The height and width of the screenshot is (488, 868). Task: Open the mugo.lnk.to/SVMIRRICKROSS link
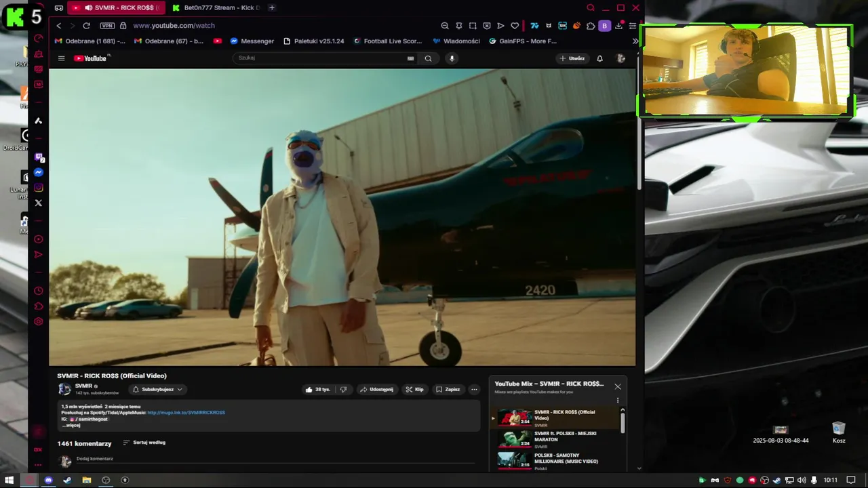point(186,412)
